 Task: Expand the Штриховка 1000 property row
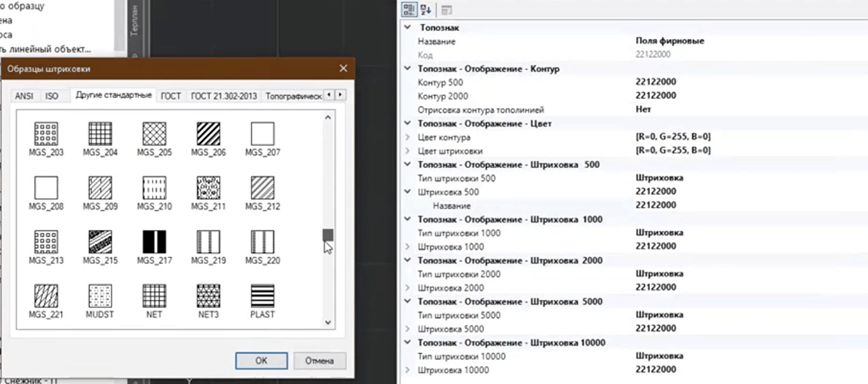click(x=408, y=247)
